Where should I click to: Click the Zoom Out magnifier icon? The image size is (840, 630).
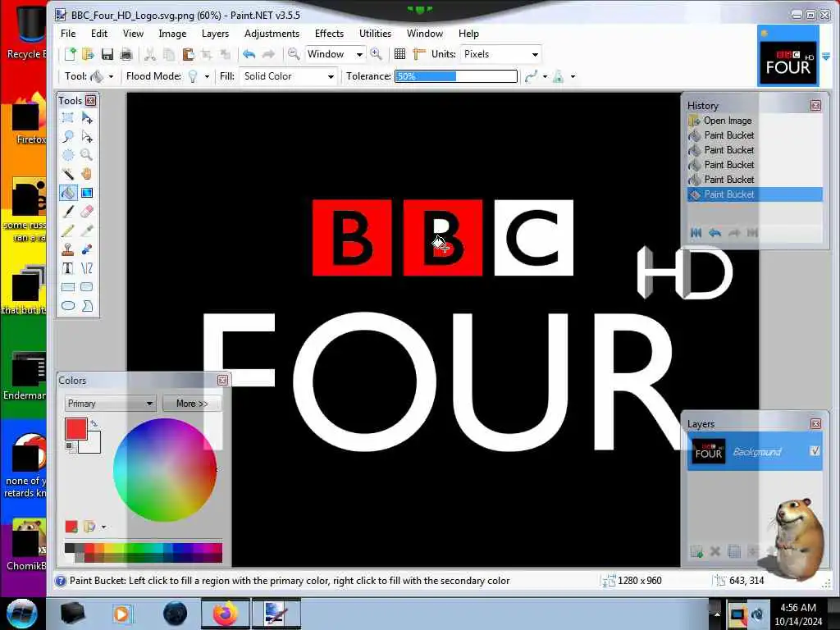[x=294, y=54]
